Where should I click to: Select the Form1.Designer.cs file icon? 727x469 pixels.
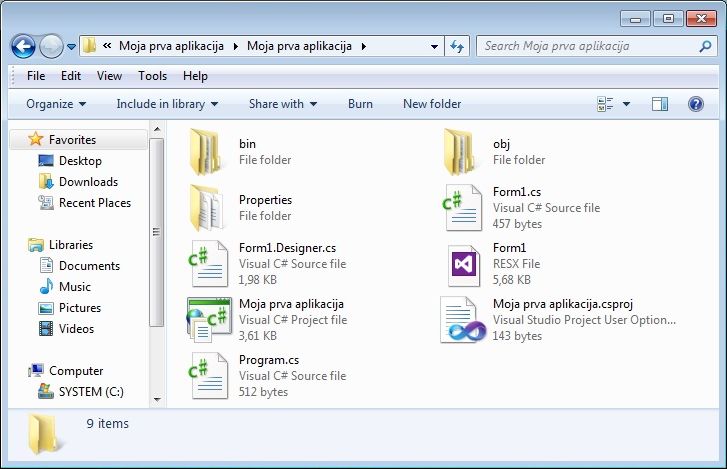(208, 263)
